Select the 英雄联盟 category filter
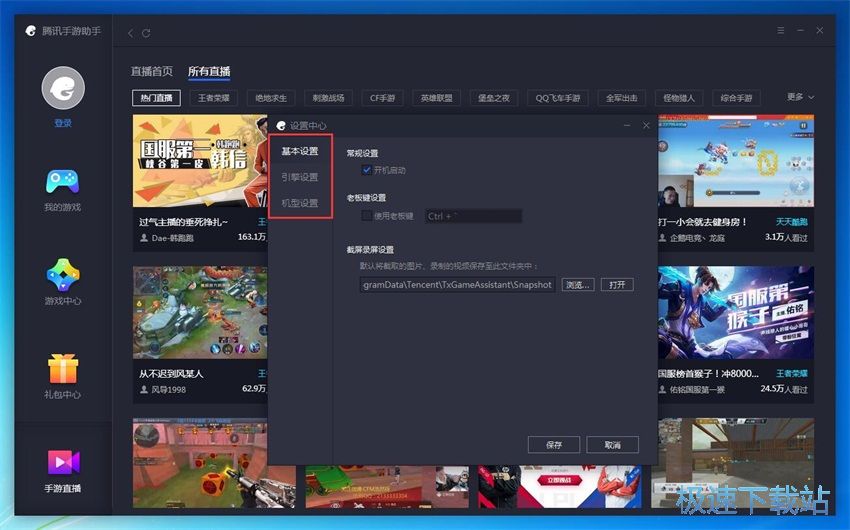Viewport: 850px width, 530px height. pos(436,98)
